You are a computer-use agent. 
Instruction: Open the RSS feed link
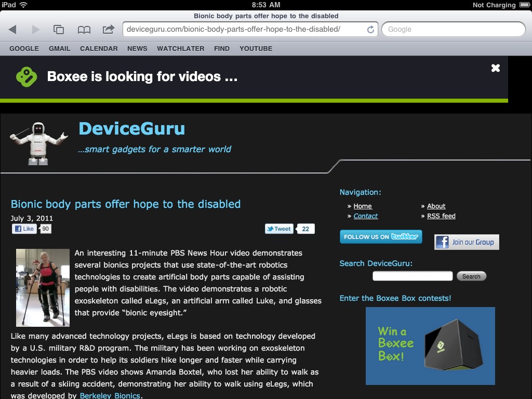tap(441, 216)
